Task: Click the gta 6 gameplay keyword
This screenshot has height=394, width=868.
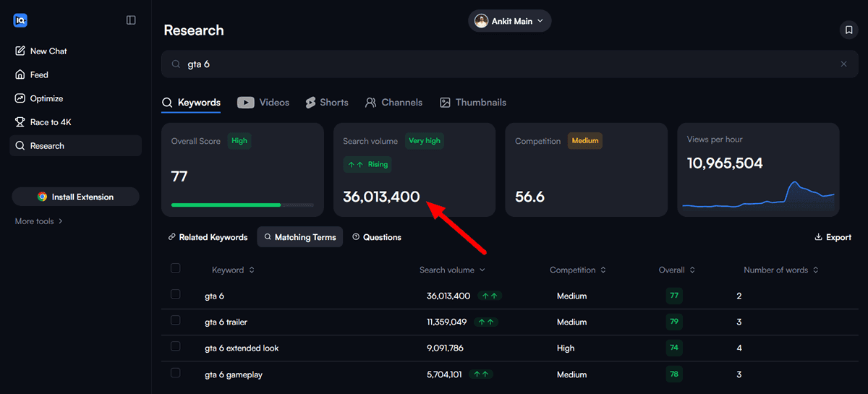Action: (232, 374)
